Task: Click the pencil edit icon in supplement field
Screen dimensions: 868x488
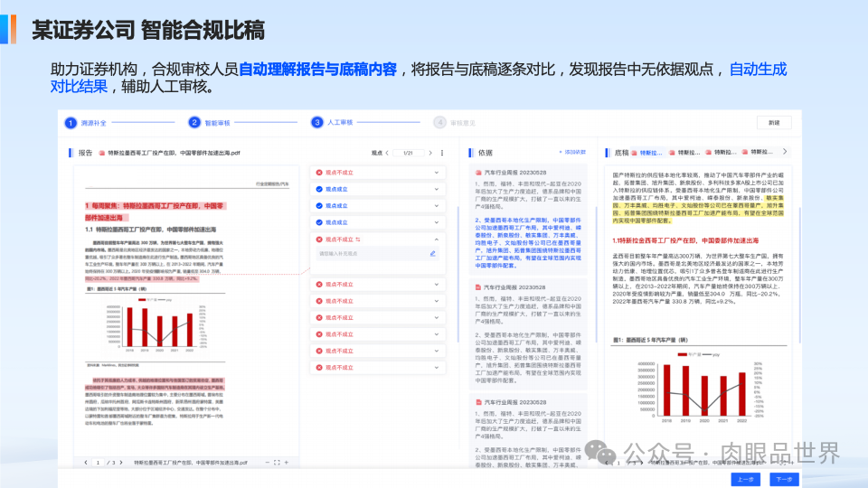Action: pos(432,253)
